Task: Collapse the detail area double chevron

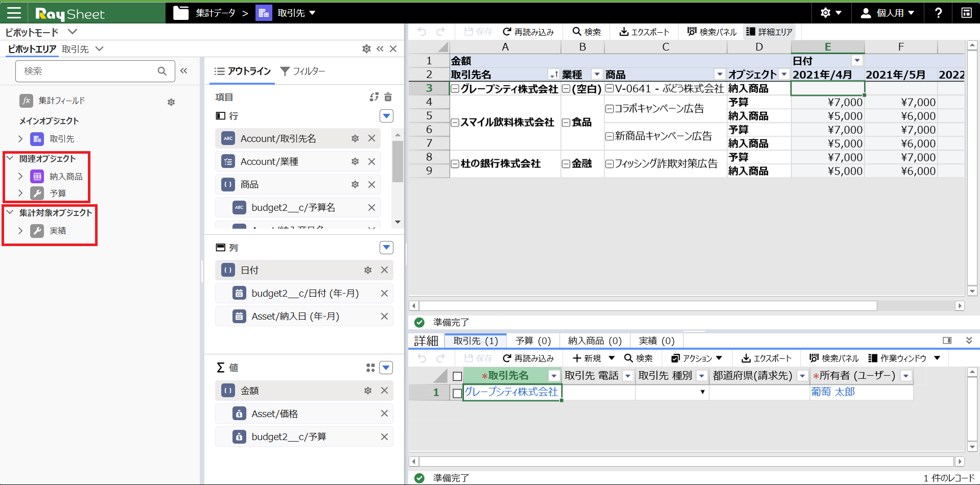Action: tap(969, 341)
